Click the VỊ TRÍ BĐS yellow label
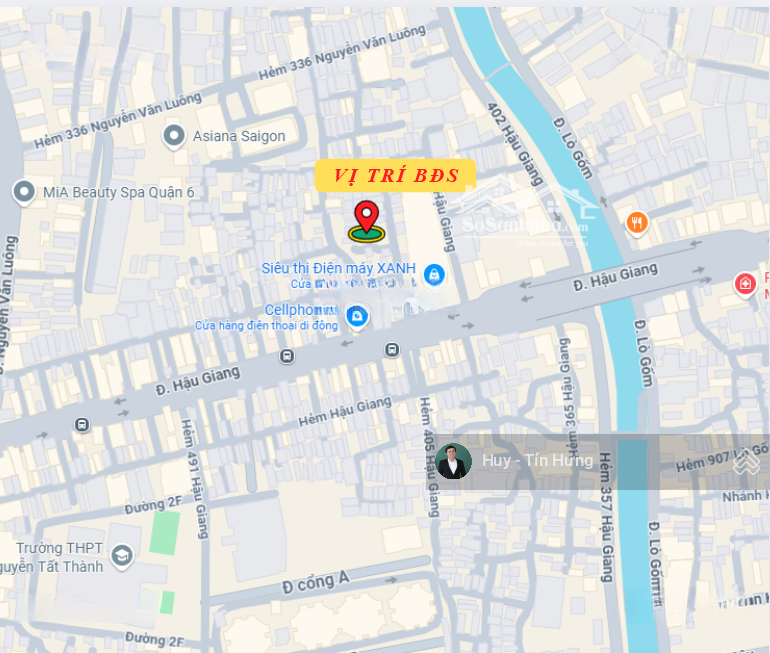 click(395, 175)
